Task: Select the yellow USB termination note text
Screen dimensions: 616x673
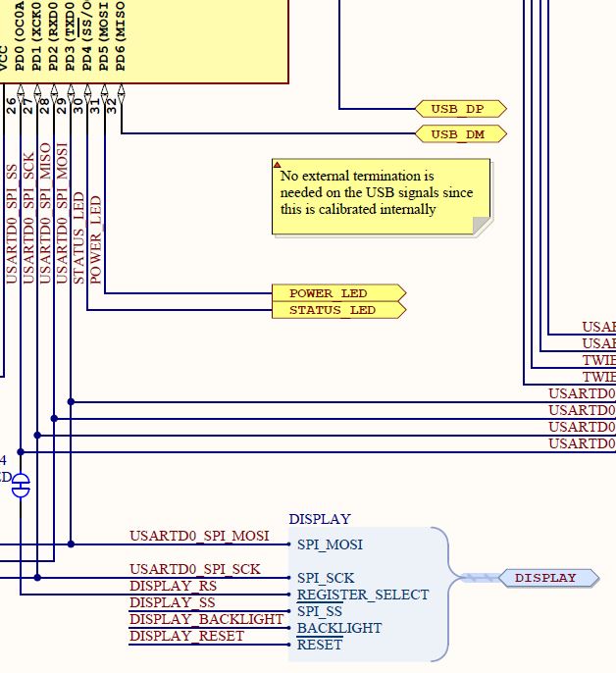Action: click(377, 192)
